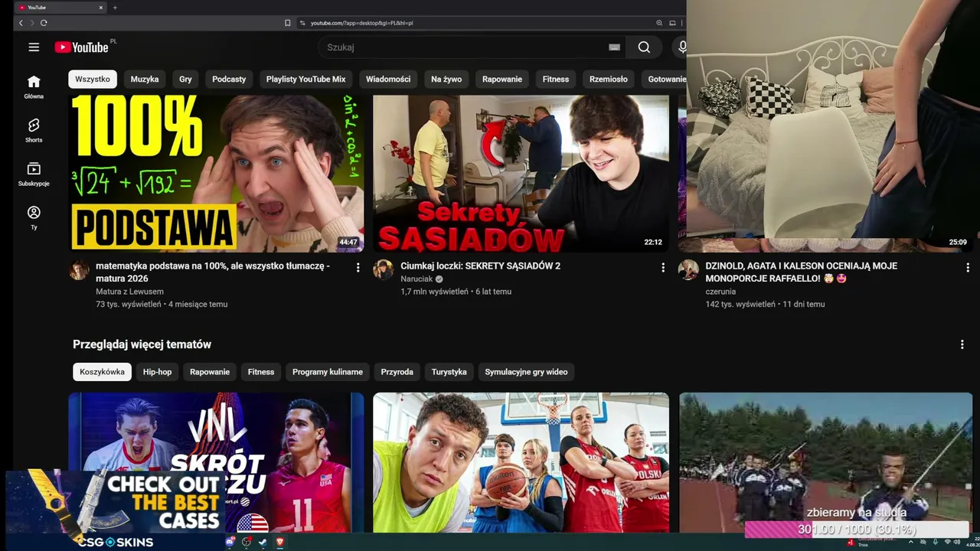Select the Na żywo filter chip
This screenshot has width=980, height=551.
tap(446, 79)
